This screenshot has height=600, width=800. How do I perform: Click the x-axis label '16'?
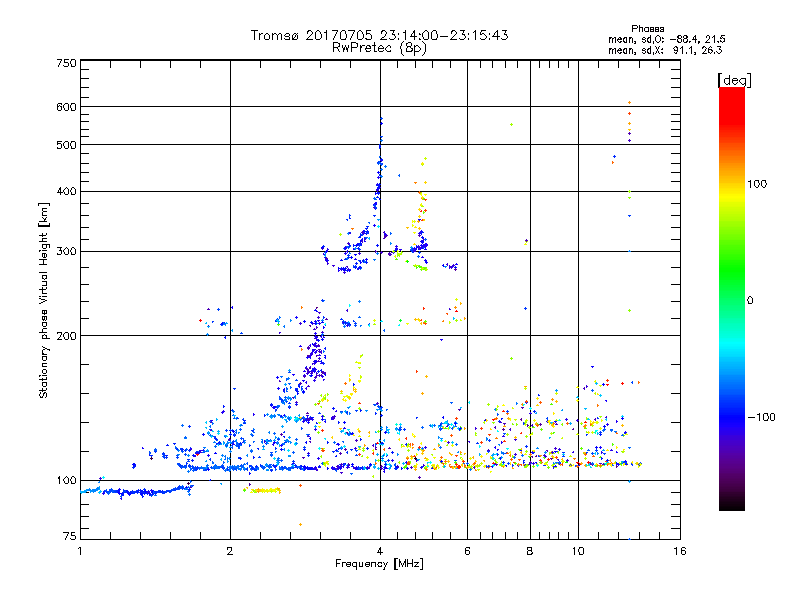[x=680, y=551]
